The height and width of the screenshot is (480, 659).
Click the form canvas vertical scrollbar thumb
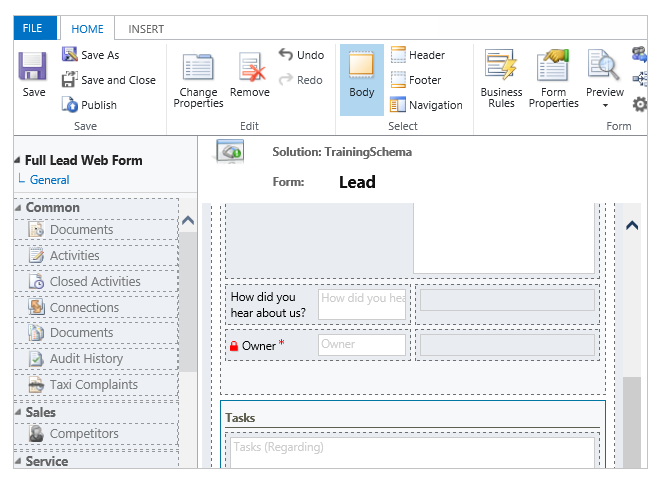pyautogui.click(x=632, y=422)
